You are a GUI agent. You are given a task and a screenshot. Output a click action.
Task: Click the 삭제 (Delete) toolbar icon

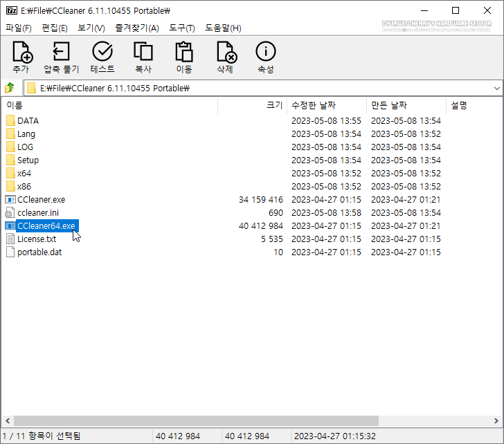coord(226,51)
